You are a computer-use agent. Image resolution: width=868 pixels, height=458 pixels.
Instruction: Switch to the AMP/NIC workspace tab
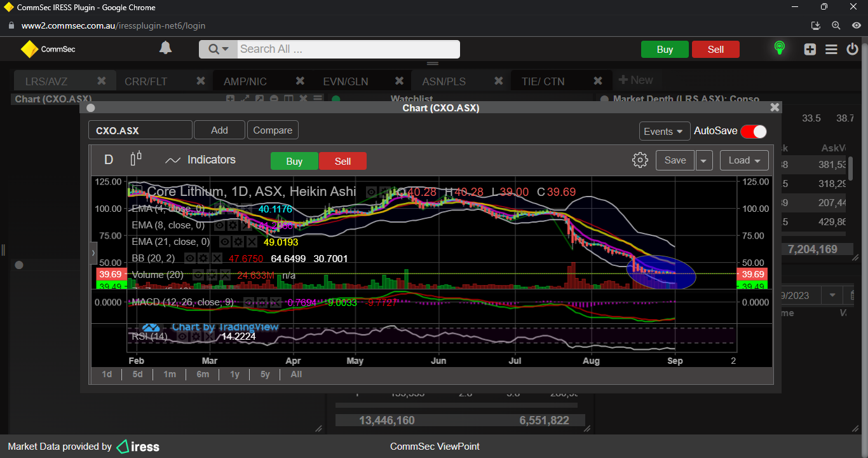click(x=245, y=81)
